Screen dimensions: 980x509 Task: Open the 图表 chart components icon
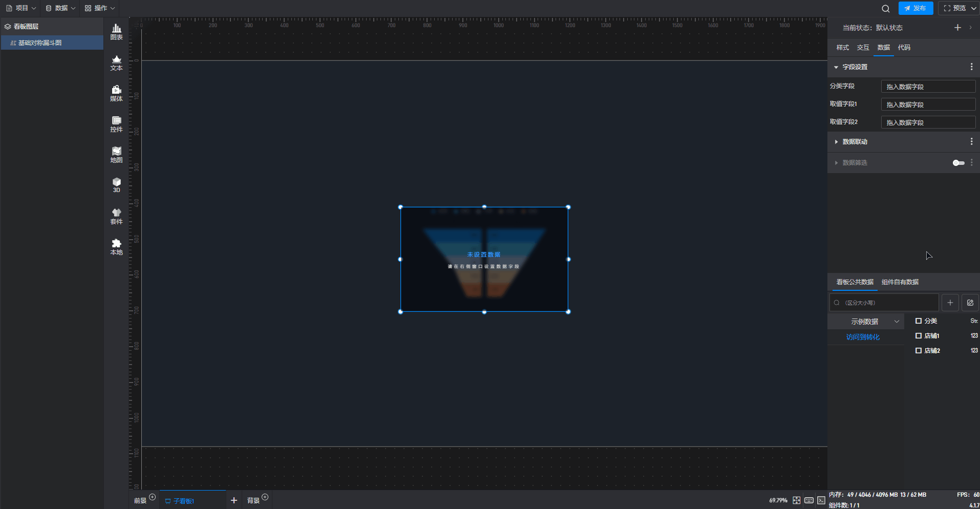(x=116, y=32)
